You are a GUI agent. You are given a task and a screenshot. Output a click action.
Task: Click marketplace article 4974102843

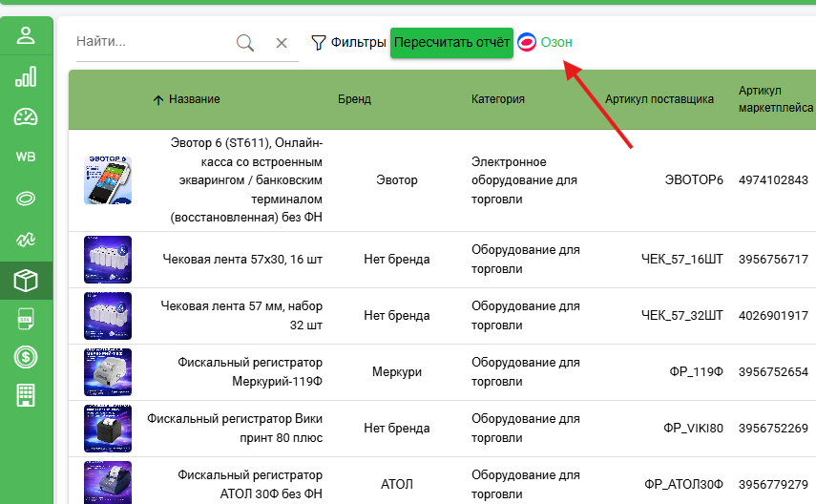click(x=773, y=180)
